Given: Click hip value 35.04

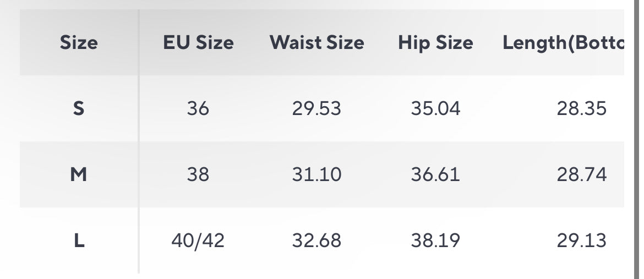Looking at the screenshot, I should point(435,109).
